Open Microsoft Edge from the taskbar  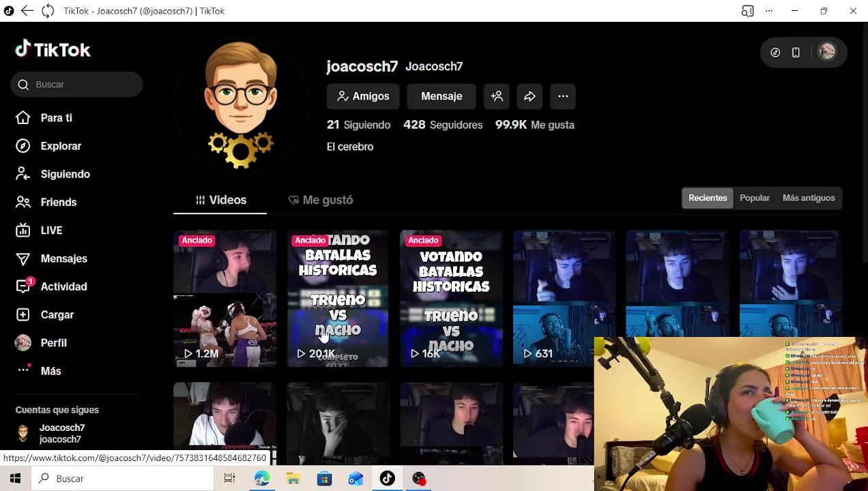(261, 479)
